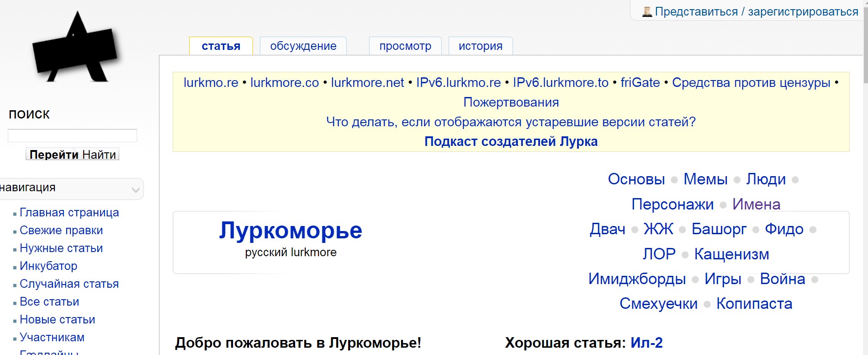Open the Фидо portal link
Viewport: 868px width, 355px height.
(784, 229)
